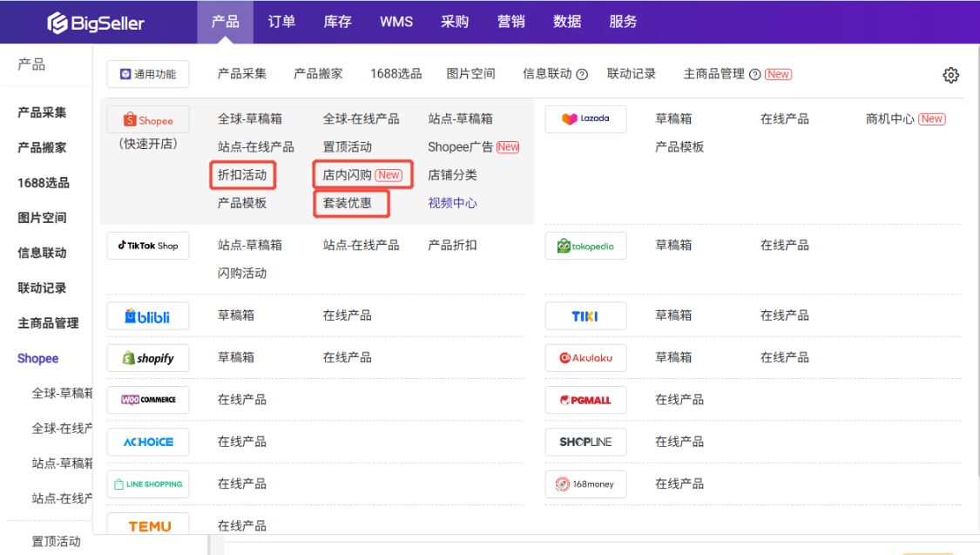Screen dimensions: 980x555
Task: Open TikTok Shop 闪购活动
Action: click(242, 273)
